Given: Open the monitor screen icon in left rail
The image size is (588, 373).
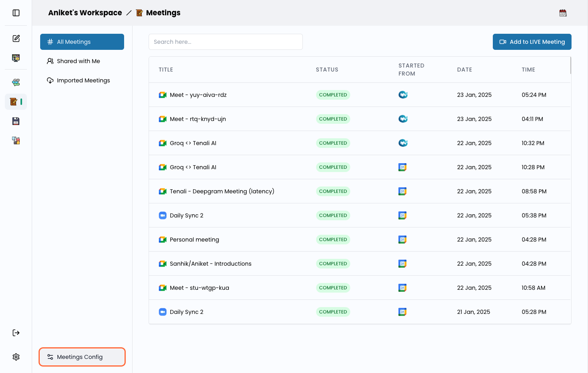Looking at the screenshot, I should (16, 58).
